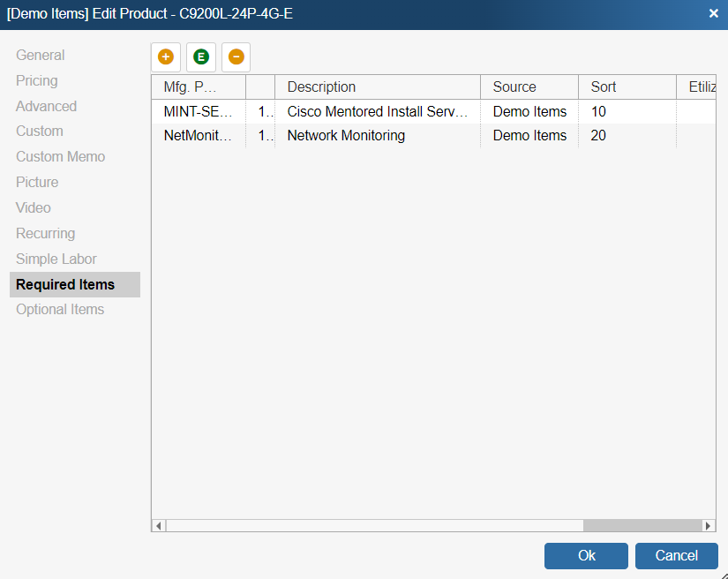Screen dimensions: 728x579
Task: Switch to the Pricing tab
Action: [37, 81]
